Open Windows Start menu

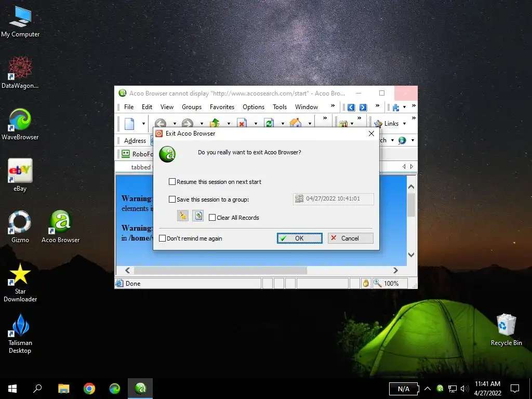click(12, 389)
